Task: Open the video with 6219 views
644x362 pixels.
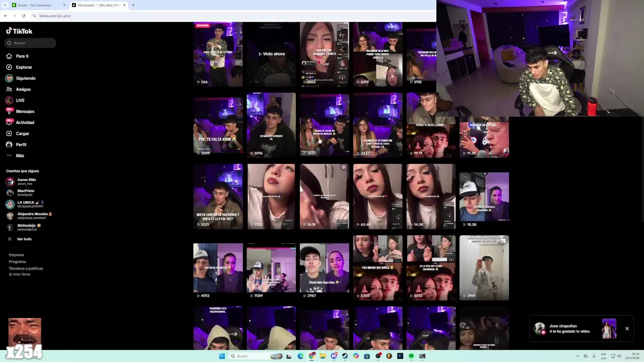Action: [x=378, y=54]
